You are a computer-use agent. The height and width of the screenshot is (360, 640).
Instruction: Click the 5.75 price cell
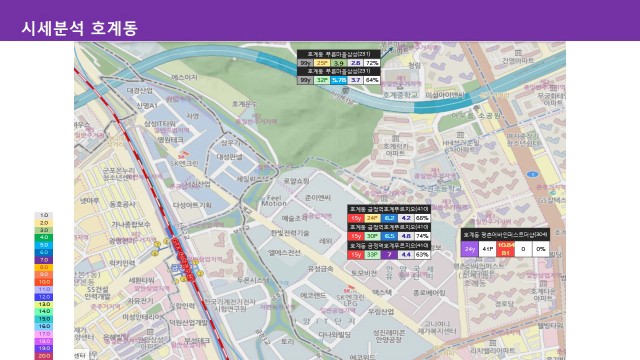[339, 80]
